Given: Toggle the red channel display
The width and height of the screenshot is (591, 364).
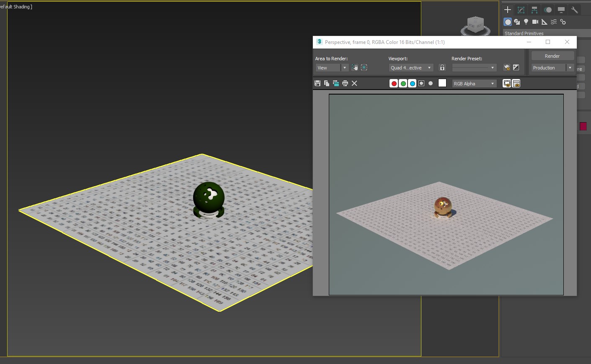Looking at the screenshot, I should pyautogui.click(x=394, y=83).
